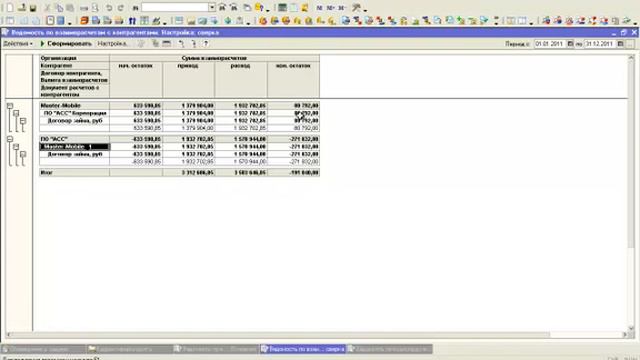Save using the floppy disk icon
The image size is (640, 360).
pos(33,8)
